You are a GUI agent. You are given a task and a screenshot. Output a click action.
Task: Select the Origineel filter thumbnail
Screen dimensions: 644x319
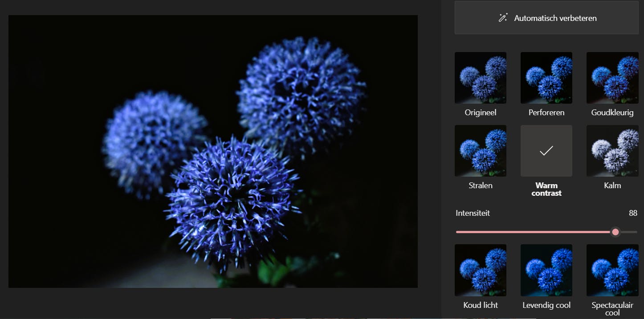click(x=481, y=78)
